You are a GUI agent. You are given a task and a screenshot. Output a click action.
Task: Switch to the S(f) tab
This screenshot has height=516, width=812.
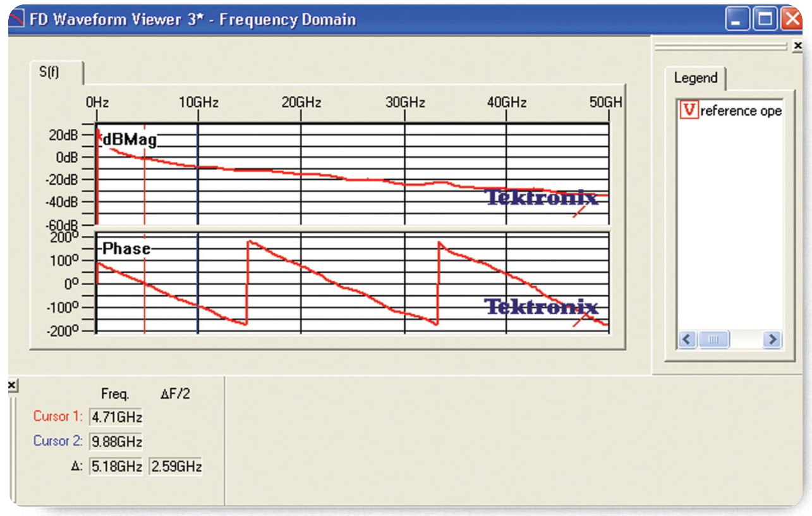50,72
